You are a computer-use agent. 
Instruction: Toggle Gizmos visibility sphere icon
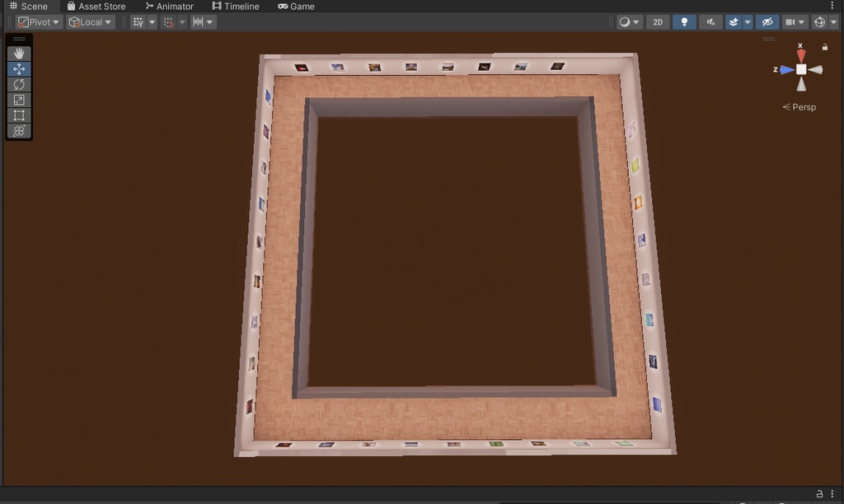[819, 22]
